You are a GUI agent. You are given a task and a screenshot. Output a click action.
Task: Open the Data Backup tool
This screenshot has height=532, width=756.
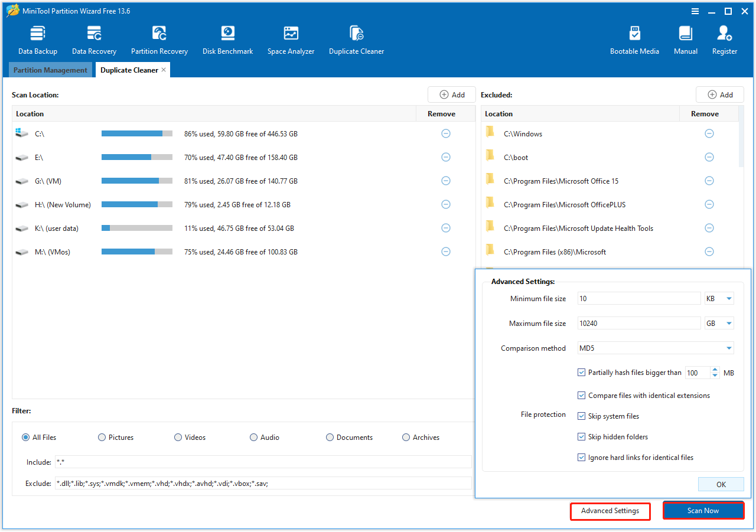click(37, 38)
